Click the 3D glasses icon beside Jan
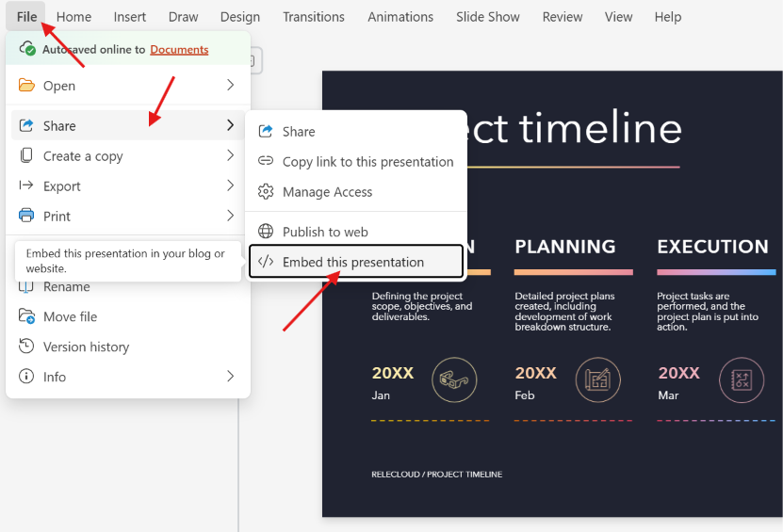The height and width of the screenshot is (532, 783). coord(454,379)
